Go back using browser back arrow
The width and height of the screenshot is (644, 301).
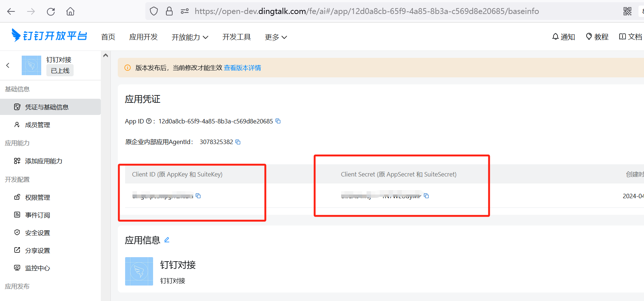pyautogui.click(x=11, y=11)
